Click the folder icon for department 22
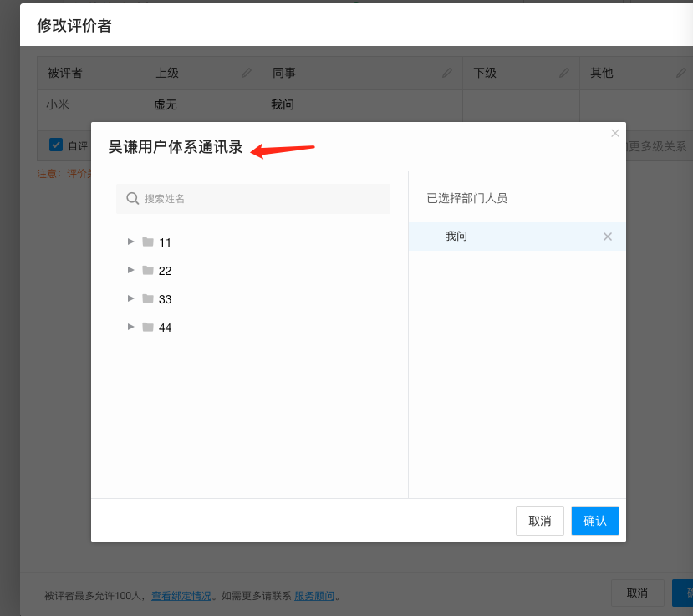The width and height of the screenshot is (693, 616). pyautogui.click(x=148, y=270)
